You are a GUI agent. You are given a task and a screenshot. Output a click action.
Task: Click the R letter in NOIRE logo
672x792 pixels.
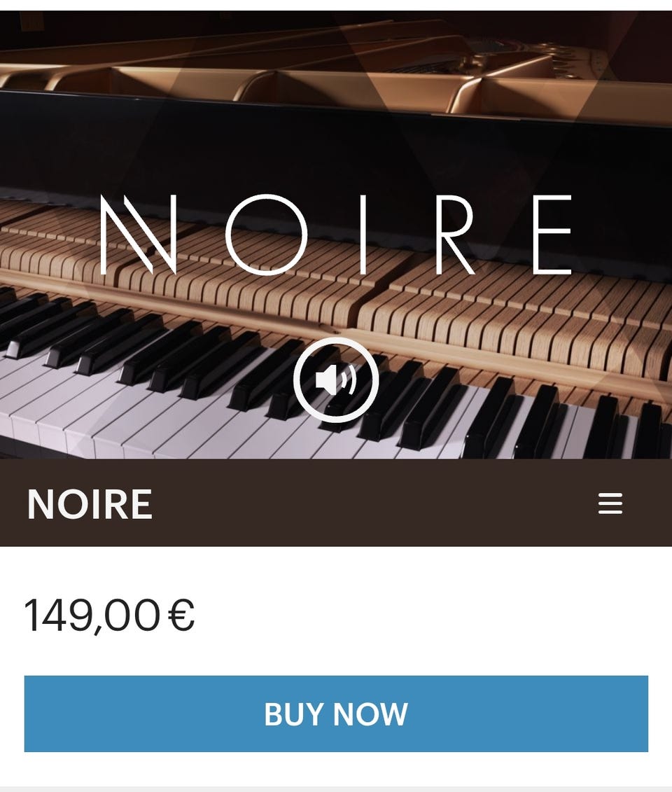(455, 235)
